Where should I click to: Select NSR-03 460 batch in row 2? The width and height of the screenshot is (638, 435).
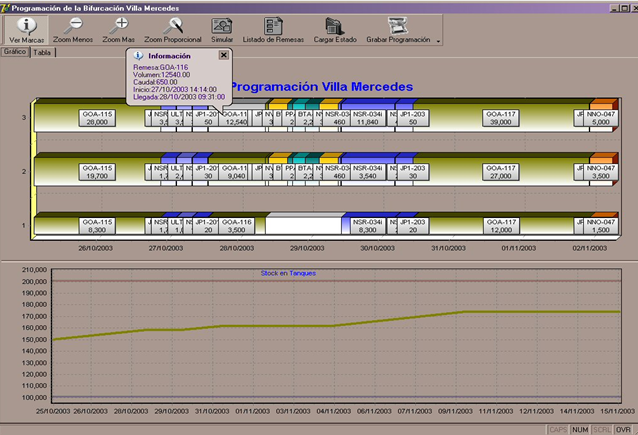(337, 172)
